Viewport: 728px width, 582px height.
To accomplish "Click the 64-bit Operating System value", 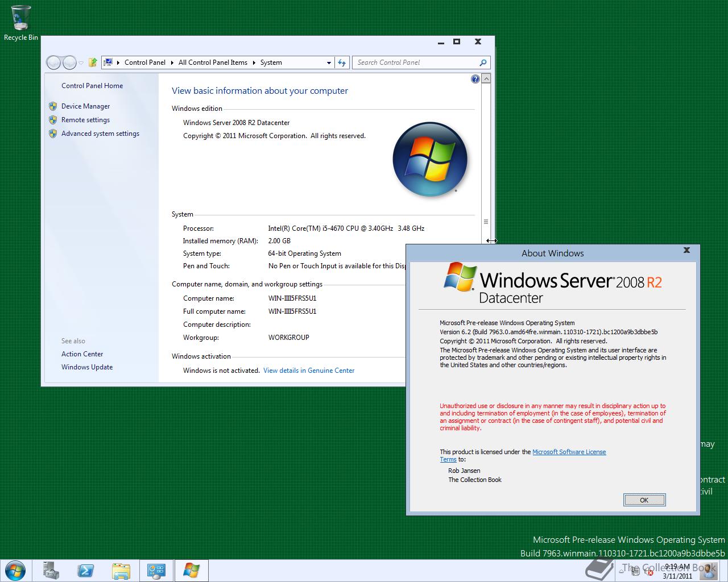I will pos(304,253).
